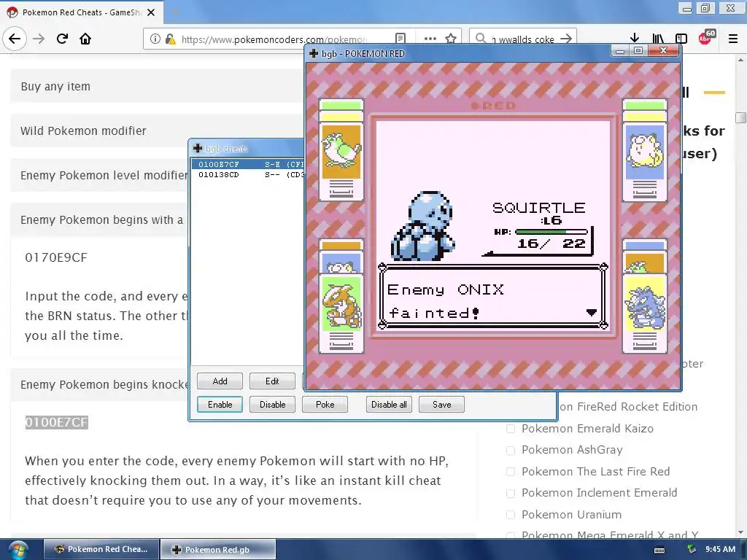Toggle the sidebar view icon
Image resolution: width=747 pixels, height=560 pixels.
point(681,39)
